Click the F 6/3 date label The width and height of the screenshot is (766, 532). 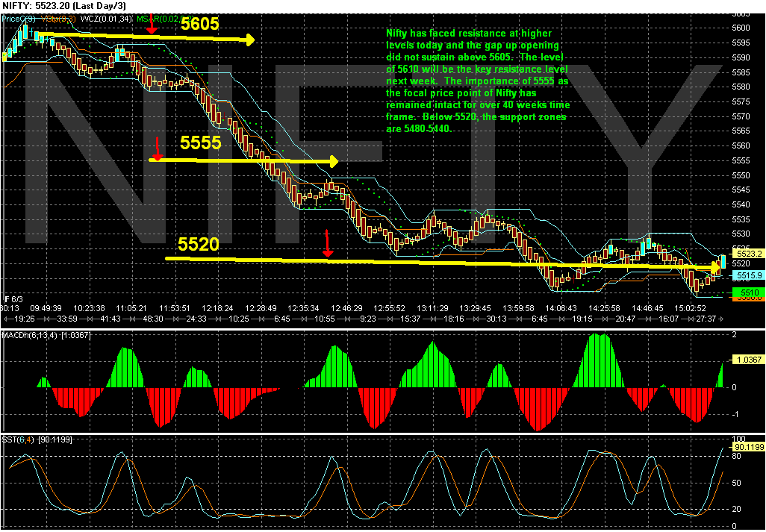point(13,298)
